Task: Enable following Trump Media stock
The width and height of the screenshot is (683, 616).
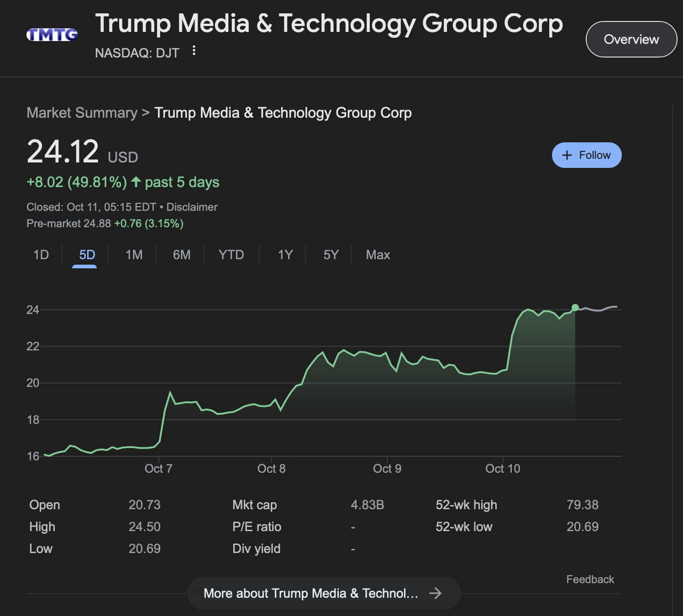Action: point(587,155)
